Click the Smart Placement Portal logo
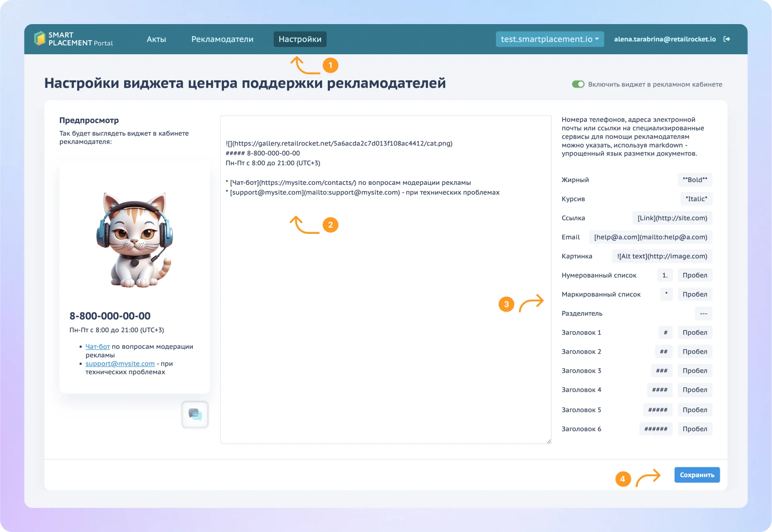772x532 pixels. [x=74, y=39]
